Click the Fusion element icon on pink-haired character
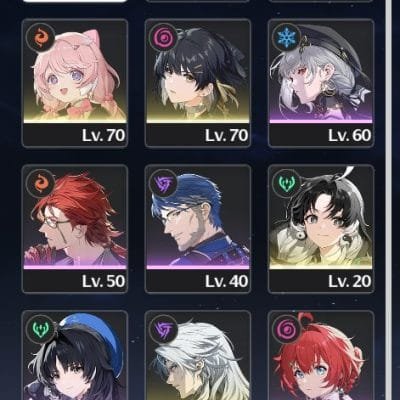Screen dimensions: 400x400 (x=41, y=37)
